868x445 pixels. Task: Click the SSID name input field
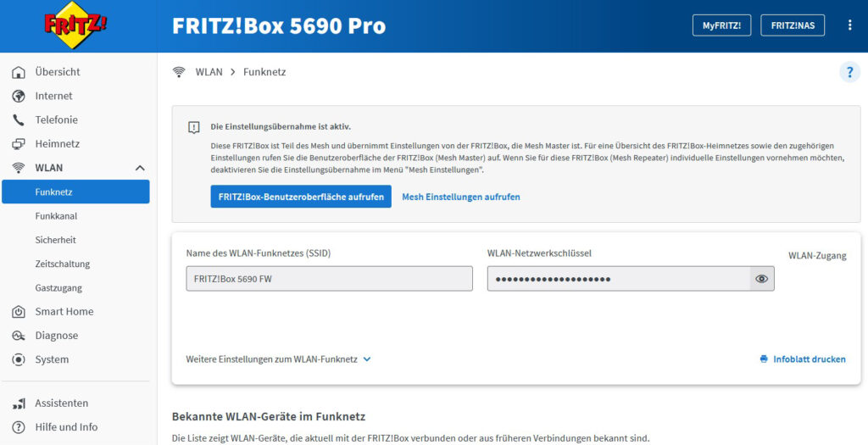click(x=330, y=279)
